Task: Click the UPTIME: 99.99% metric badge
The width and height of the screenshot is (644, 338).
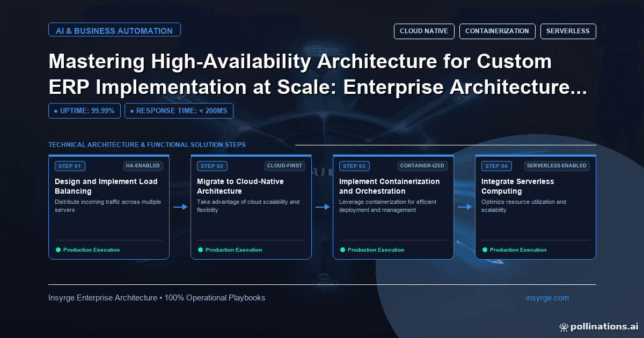Action: coord(84,111)
